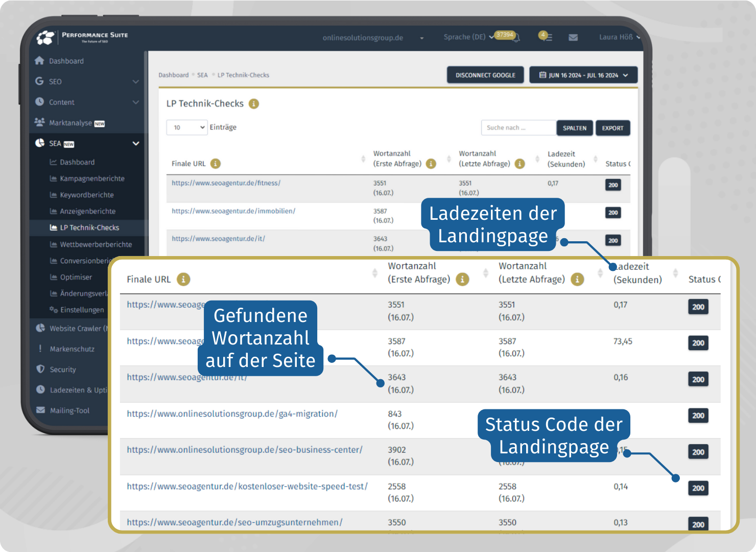Click the DISCONNECT GOOGLE button

[485, 75]
